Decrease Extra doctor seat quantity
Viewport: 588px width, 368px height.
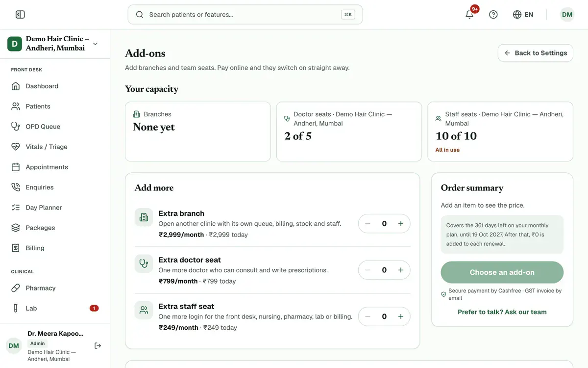click(x=367, y=270)
